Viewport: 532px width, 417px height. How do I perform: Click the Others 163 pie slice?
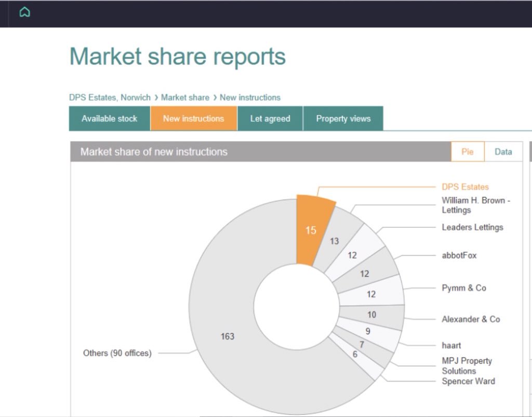click(x=228, y=336)
